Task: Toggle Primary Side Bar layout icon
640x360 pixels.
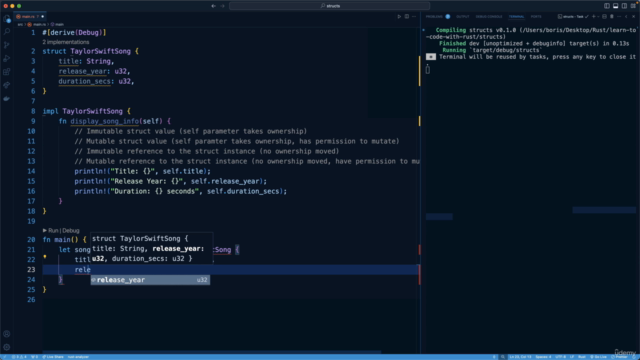Action: (x=607, y=6)
